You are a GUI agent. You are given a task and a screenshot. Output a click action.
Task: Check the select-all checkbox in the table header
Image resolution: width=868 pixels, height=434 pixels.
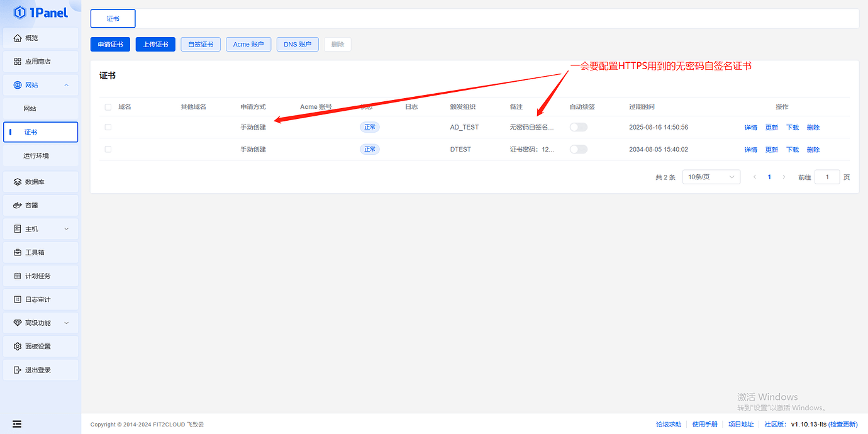[x=108, y=107]
